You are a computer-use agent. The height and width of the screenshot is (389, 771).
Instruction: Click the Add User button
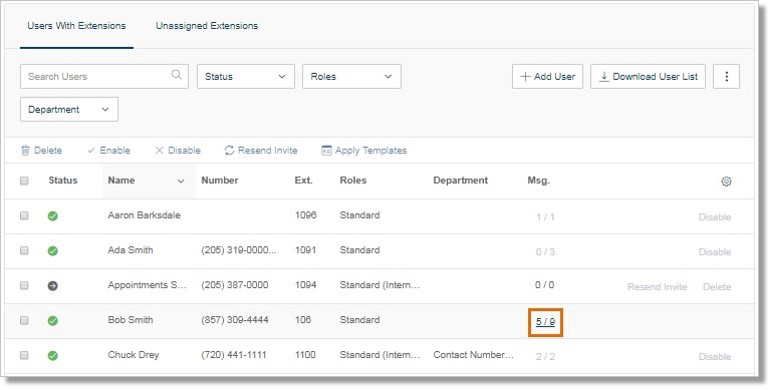547,77
